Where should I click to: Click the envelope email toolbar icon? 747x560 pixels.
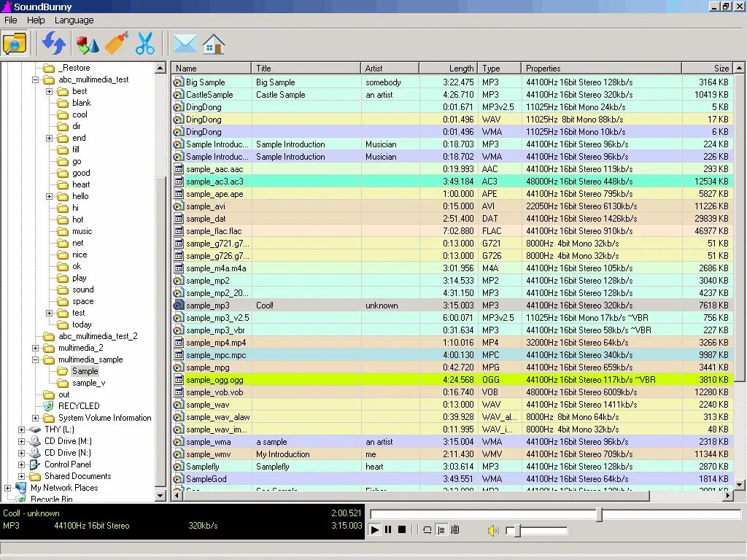coord(185,44)
